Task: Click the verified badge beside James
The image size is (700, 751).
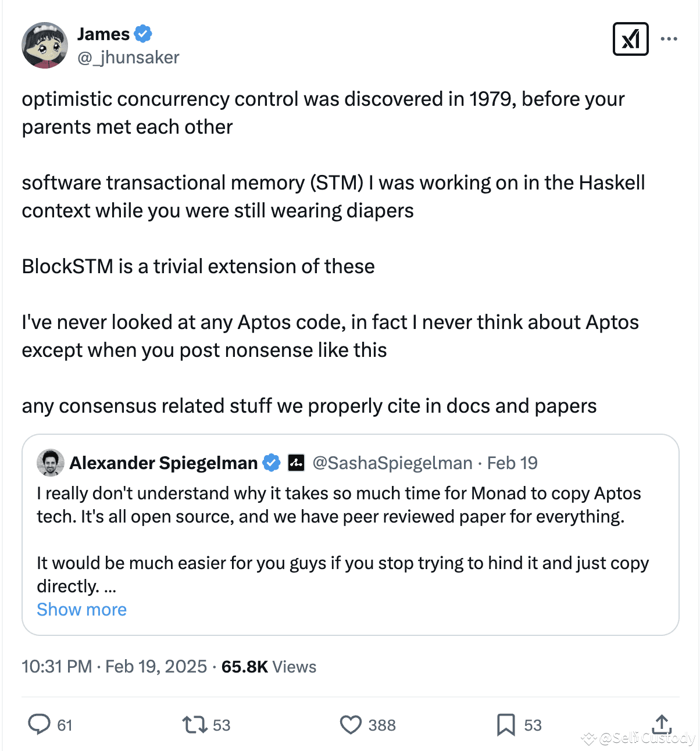Action: click(142, 34)
